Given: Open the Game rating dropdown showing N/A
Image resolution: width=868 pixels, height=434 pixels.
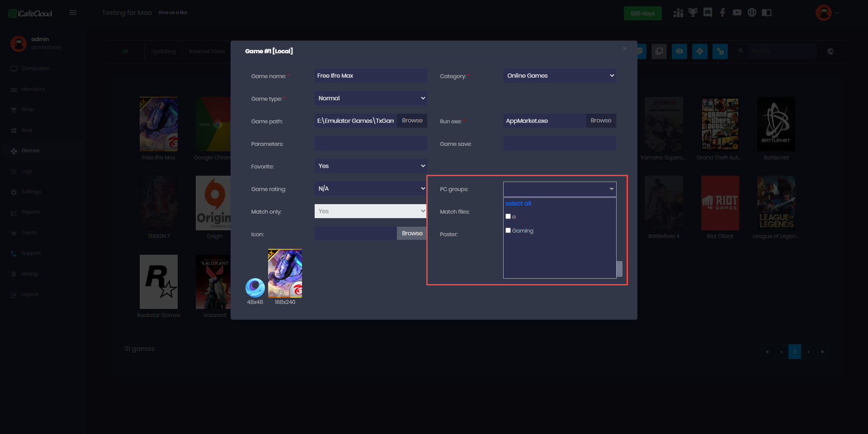Looking at the screenshot, I should 371,189.
